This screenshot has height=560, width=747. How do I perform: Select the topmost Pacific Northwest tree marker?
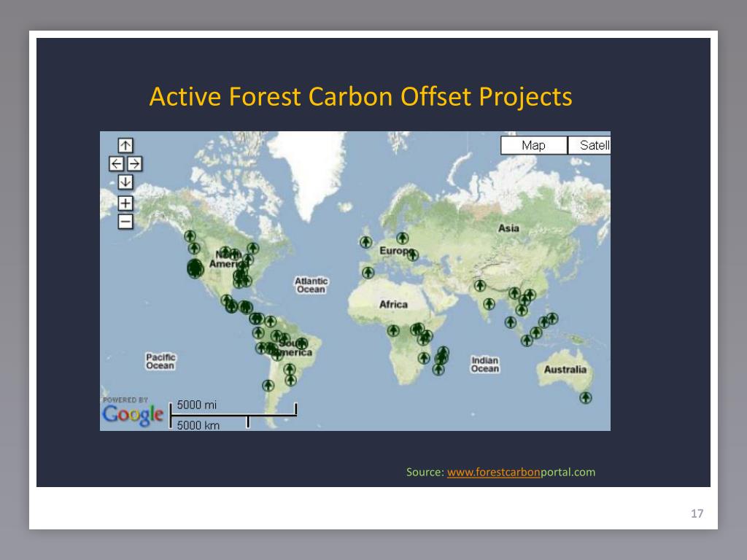(190, 236)
